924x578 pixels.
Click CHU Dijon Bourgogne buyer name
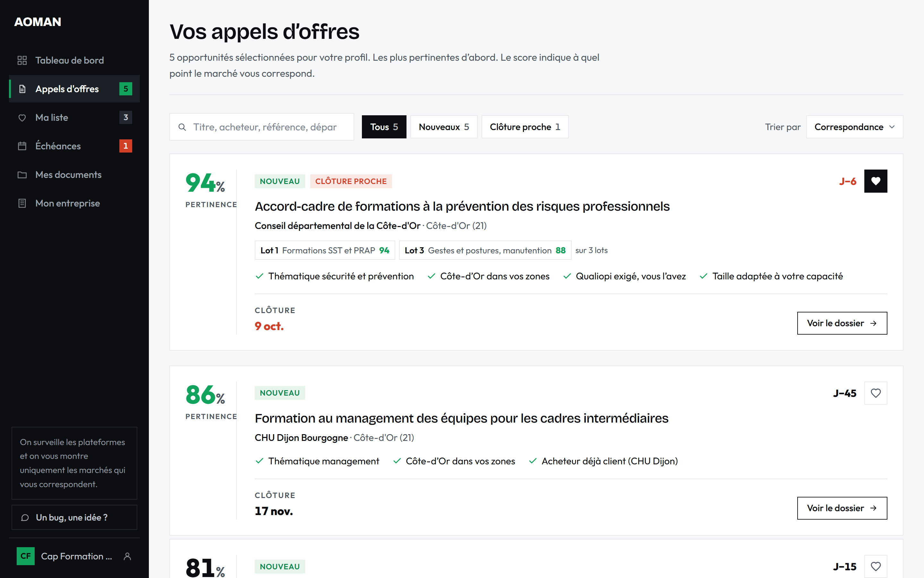click(301, 438)
